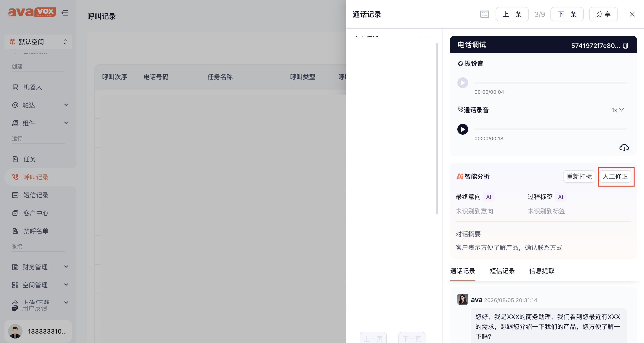The width and height of the screenshot is (644, 343).
Task: Switch to the 通话记录 tab
Action: pos(463,271)
